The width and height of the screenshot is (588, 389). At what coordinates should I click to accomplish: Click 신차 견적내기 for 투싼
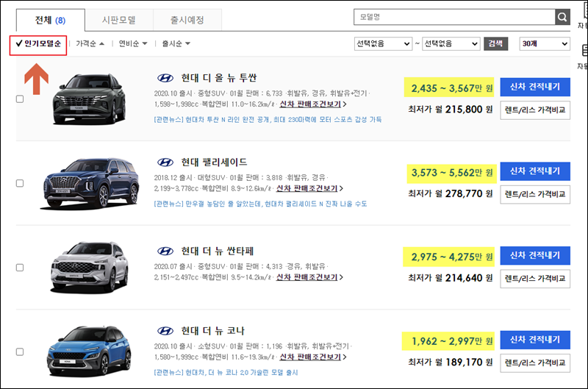[x=535, y=87]
